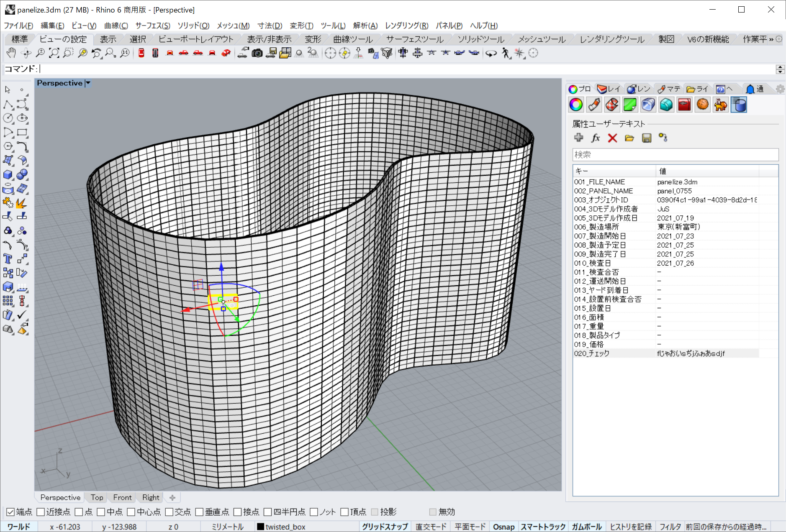
Task: Select the color wheel in the properties panel
Action: [x=575, y=105]
